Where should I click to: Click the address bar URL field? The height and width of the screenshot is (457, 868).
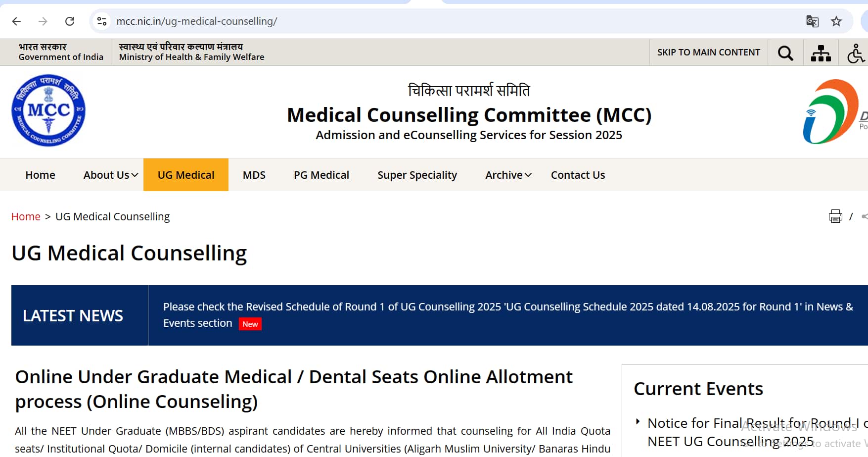point(396,21)
